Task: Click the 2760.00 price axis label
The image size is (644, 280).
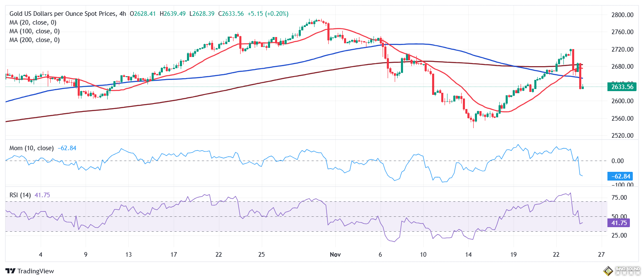Action: (622, 32)
